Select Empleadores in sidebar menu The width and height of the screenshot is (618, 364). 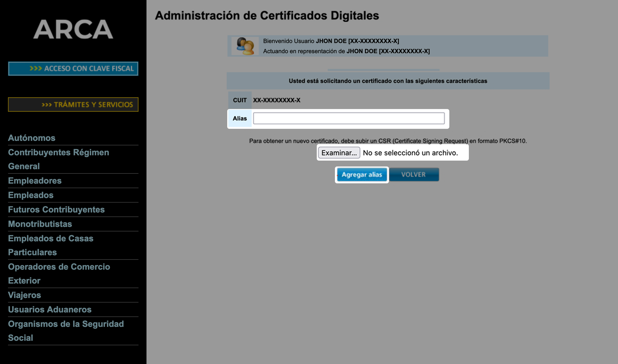pyautogui.click(x=35, y=181)
